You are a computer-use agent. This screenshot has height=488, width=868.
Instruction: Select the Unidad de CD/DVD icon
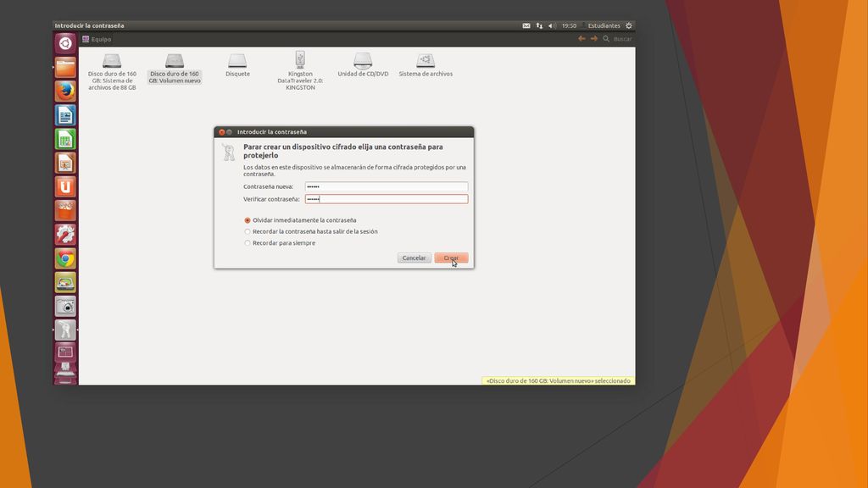click(363, 64)
